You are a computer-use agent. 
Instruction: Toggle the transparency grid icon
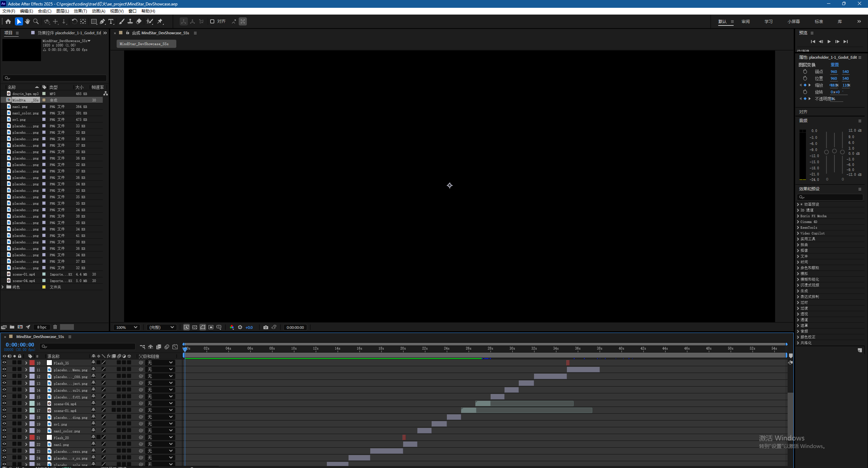[195, 327]
